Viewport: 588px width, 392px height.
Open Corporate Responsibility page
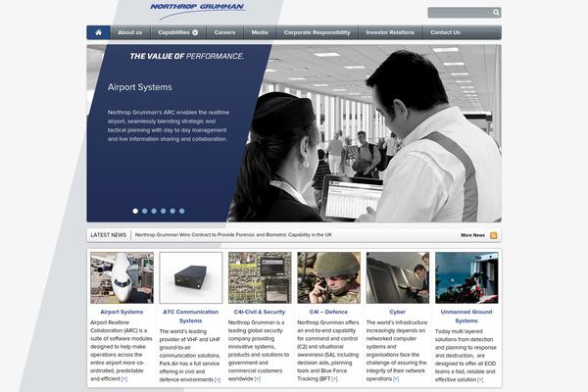pos(317,32)
